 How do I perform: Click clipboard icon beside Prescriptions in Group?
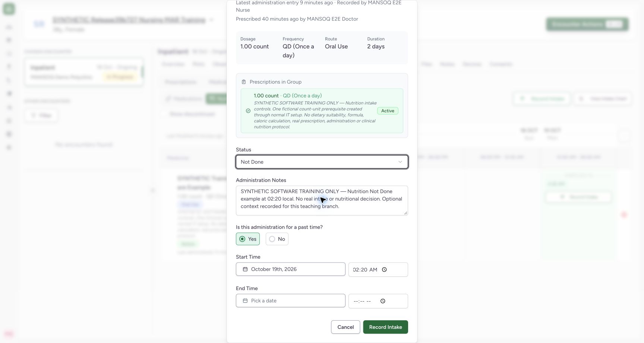pos(244,82)
